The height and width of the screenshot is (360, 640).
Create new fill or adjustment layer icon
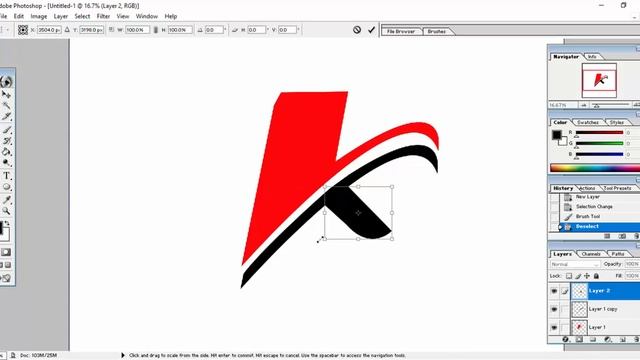tap(608, 340)
